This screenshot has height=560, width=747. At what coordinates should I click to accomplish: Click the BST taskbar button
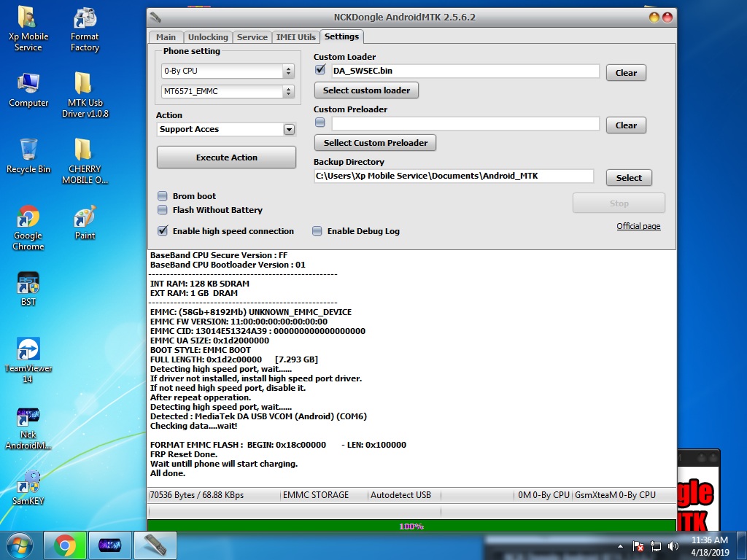coord(109,545)
